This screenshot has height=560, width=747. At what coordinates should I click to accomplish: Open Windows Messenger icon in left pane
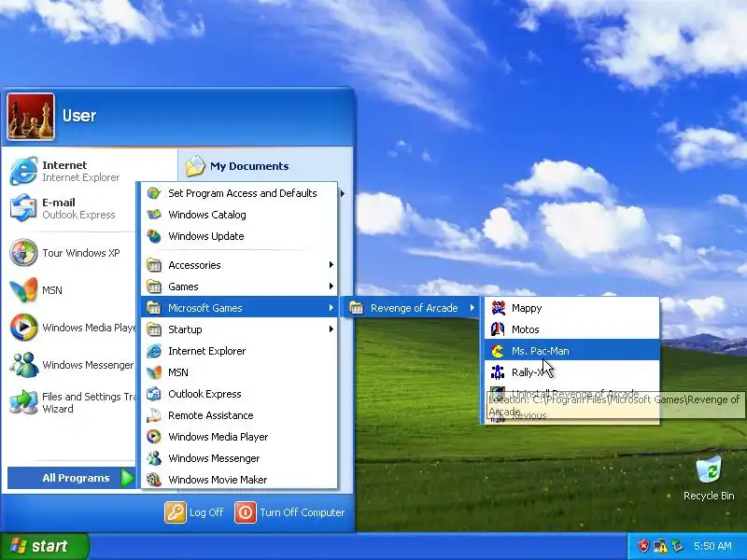22,365
